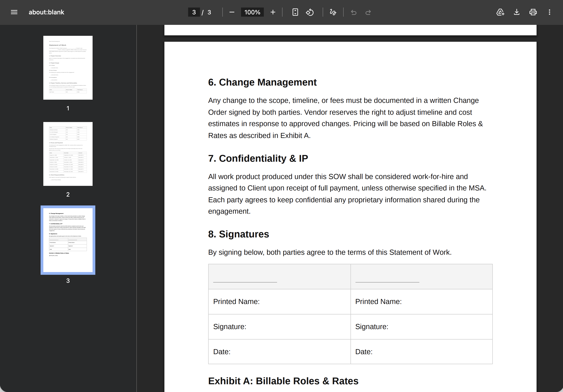Save the PDF to Google Drive
The width and height of the screenshot is (563, 392).
tap(500, 12)
